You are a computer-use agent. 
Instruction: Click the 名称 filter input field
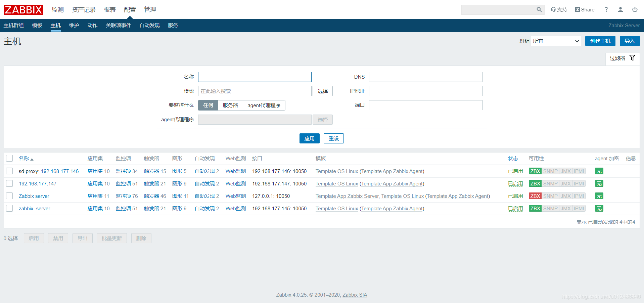click(x=255, y=77)
